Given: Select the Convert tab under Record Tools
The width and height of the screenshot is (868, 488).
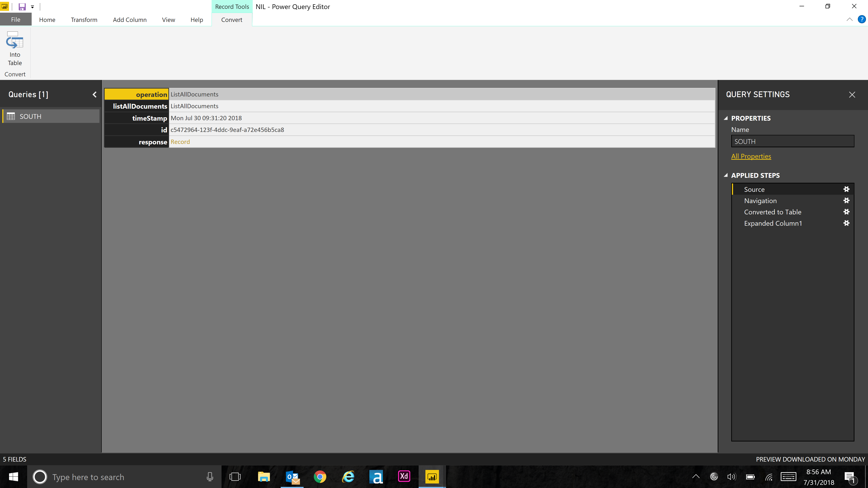Looking at the screenshot, I should [232, 19].
